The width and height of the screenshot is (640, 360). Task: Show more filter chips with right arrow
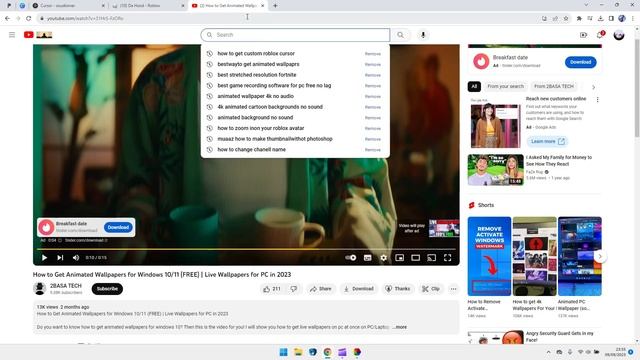pyautogui.click(x=593, y=87)
